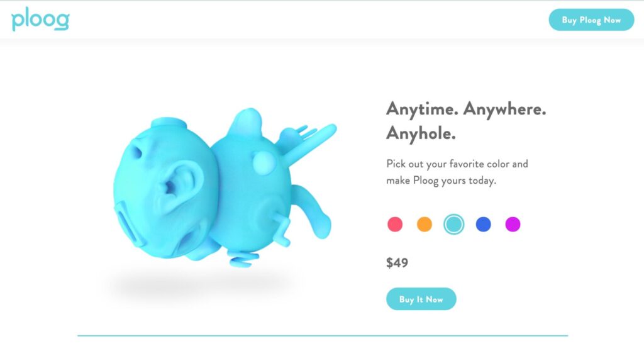Click the rectangular slot on the toy's left
The height and width of the screenshot is (363, 644).
tap(128, 225)
